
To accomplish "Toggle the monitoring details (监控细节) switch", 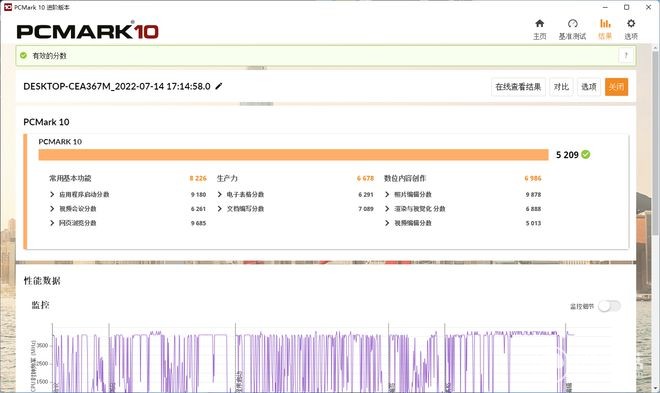I will (x=609, y=306).
